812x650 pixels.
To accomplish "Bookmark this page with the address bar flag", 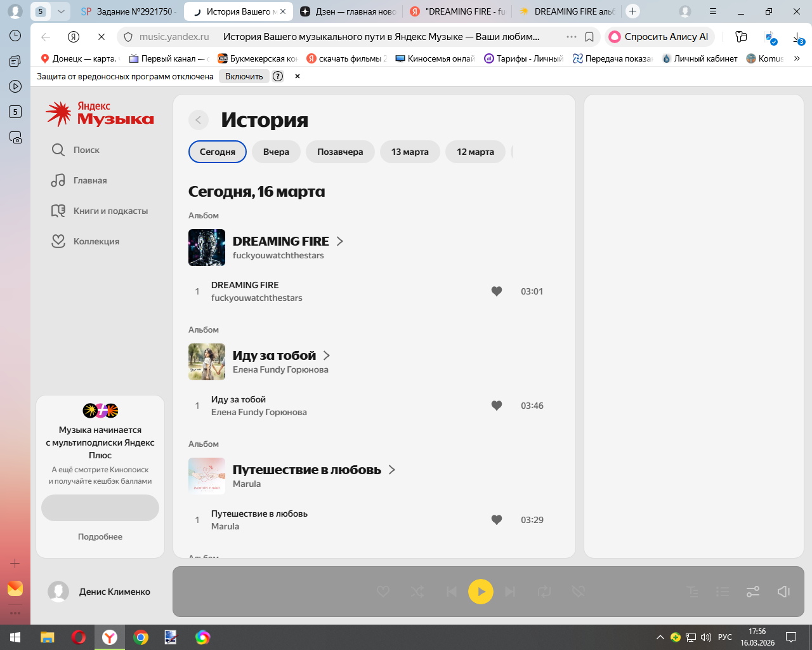I will [x=589, y=37].
